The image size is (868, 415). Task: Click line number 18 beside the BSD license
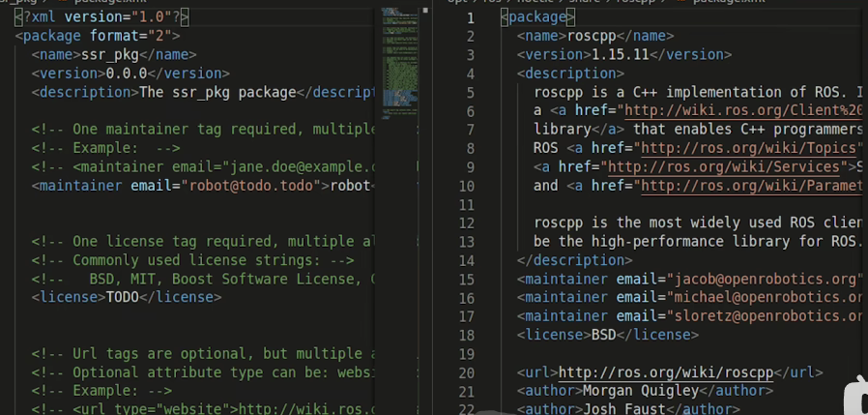coord(467,335)
